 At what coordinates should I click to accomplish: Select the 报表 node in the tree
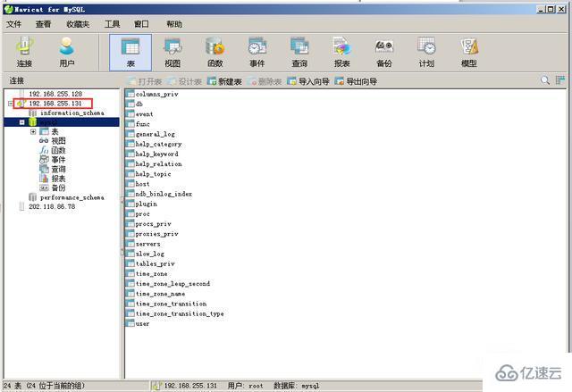pos(58,179)
